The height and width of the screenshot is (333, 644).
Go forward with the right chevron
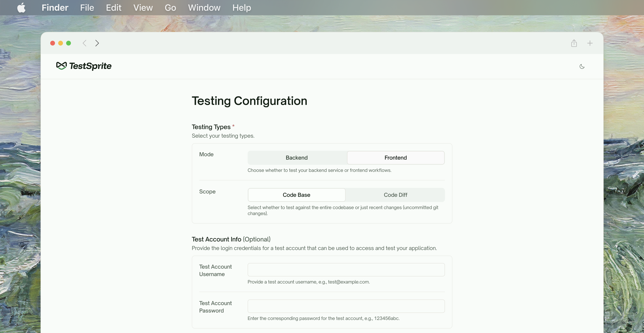(97, 43)
